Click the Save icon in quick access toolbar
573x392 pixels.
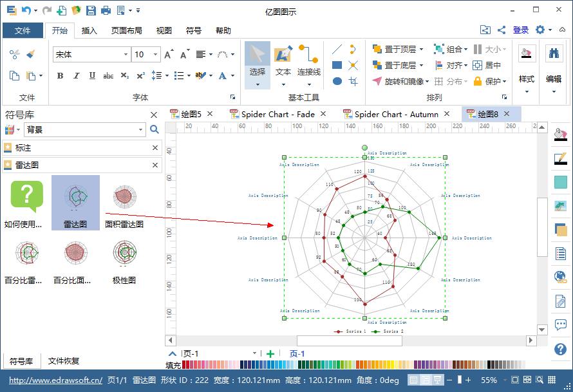tap(91, 10)
